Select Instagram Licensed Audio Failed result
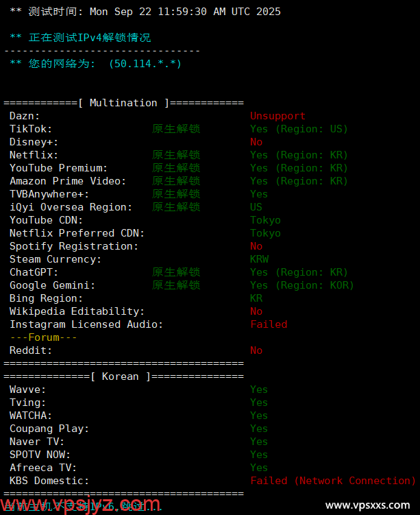Image resolution: width=420 pixels, height=515 pixels. pos(269,324)
